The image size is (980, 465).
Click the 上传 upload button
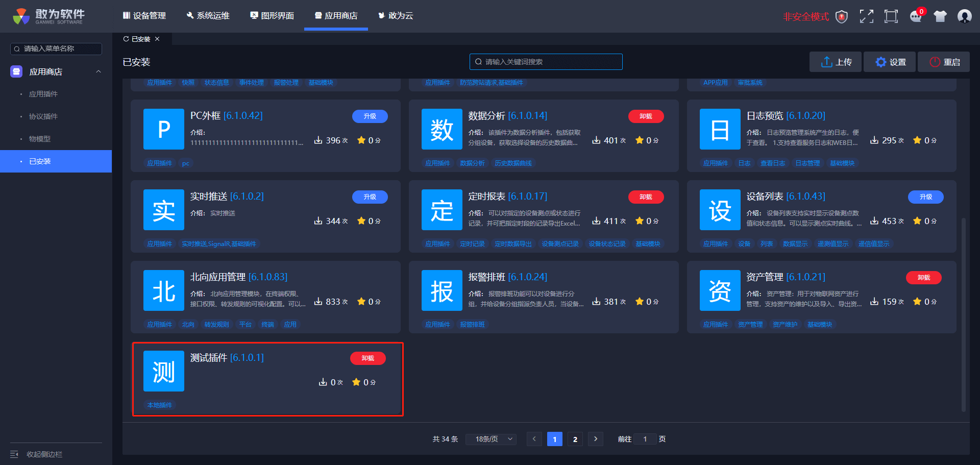click(x=836, y=62)
